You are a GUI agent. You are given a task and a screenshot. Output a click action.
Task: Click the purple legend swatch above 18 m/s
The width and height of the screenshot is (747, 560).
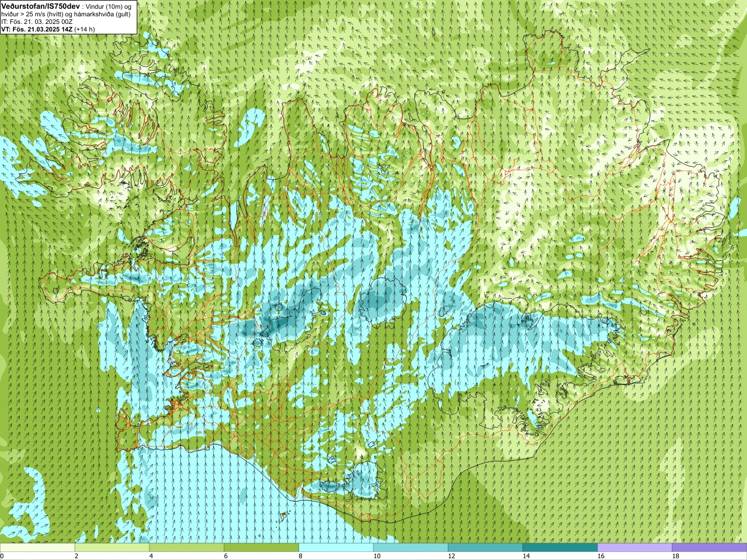pyautogui.click(x=710, y=548)
